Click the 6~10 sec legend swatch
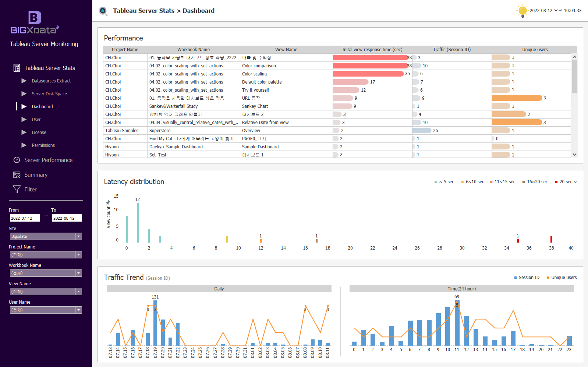 462,182
